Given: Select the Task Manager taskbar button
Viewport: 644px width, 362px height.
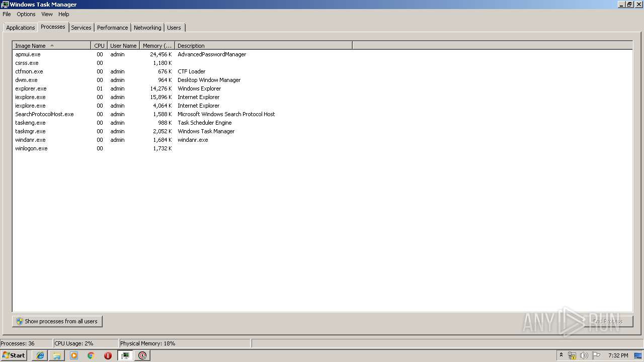Looking at the screenshot, I should [x=125, y=355].
